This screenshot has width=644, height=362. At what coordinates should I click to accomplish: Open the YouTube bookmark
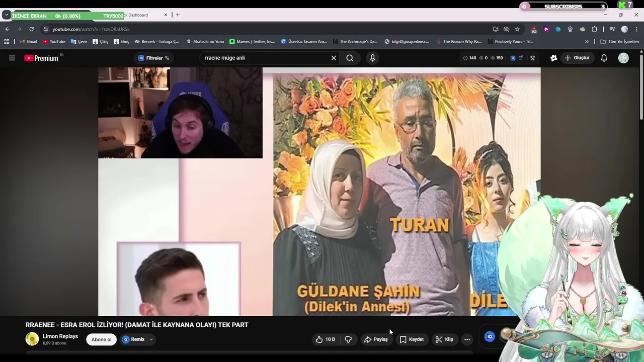click(54, 42)
